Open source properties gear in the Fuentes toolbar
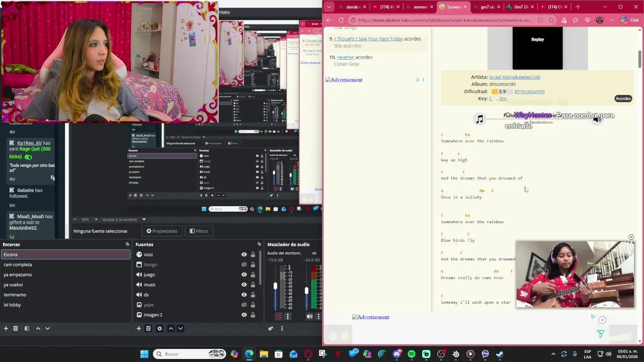Image resolution: width=644 pixels, height=362 pixels. coord(159,328)
